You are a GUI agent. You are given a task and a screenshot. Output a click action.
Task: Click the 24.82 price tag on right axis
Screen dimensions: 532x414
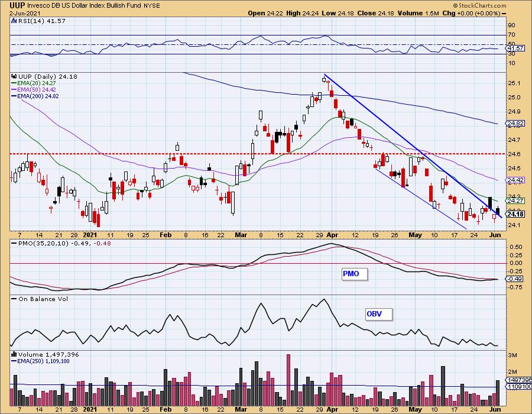click(x=515, y=124)
